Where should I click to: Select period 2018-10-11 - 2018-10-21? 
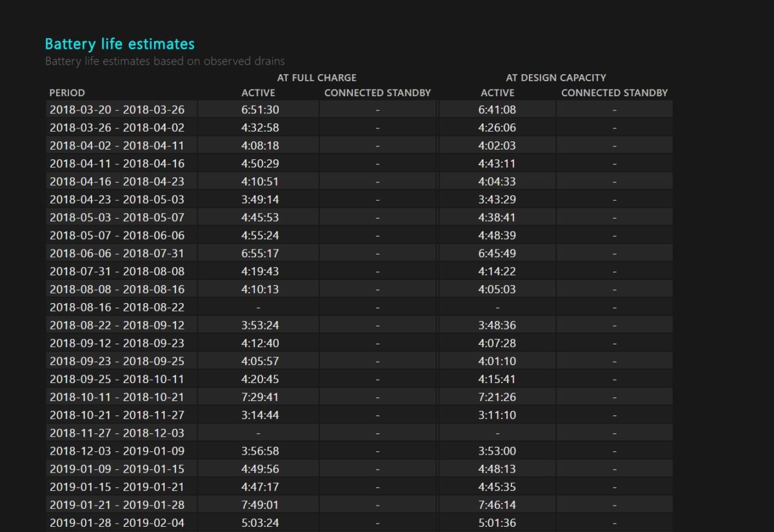pos(117,397)
